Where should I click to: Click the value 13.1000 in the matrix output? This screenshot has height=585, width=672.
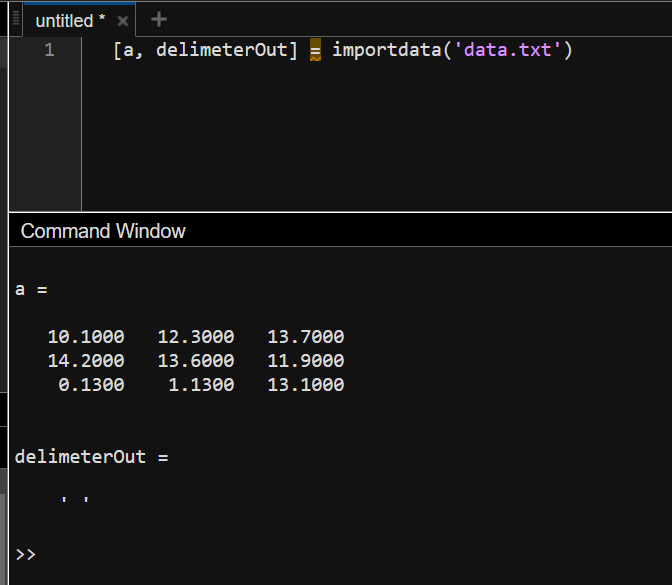305,385
